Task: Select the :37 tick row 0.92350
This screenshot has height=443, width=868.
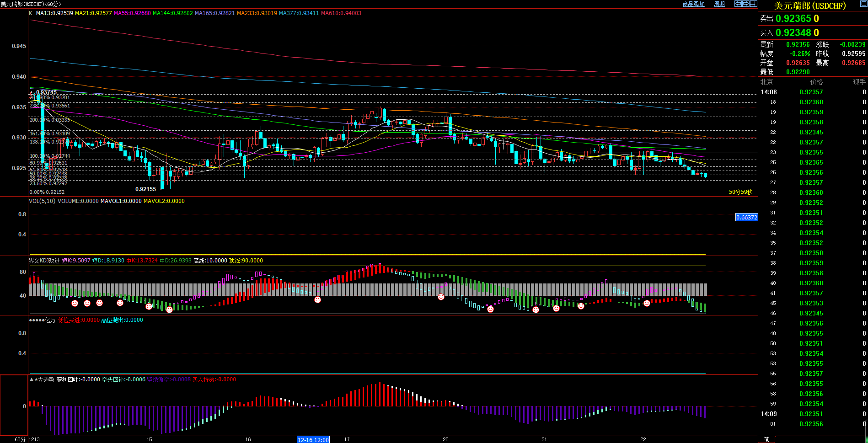Action: click(813, 253)
